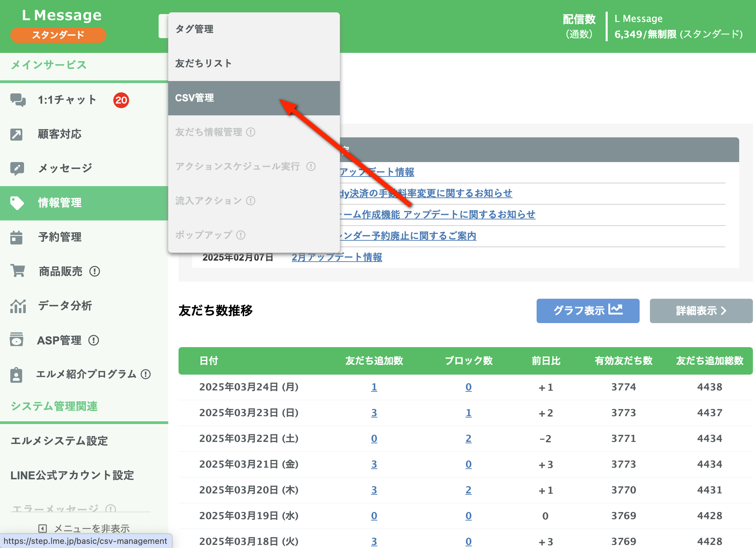Open the 予約管理 calendar icon

(x=16, y=237)
